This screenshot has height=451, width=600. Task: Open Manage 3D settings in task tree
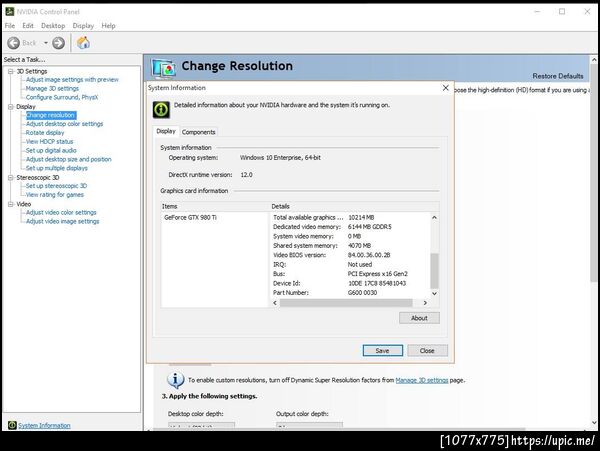click(52, 88)
